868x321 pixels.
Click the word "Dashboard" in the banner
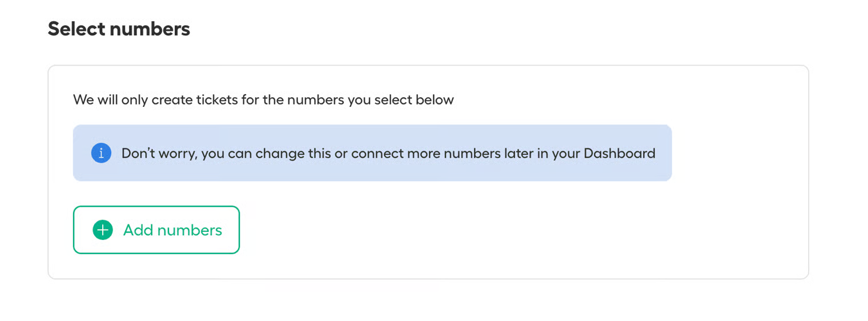pos(619,154)
